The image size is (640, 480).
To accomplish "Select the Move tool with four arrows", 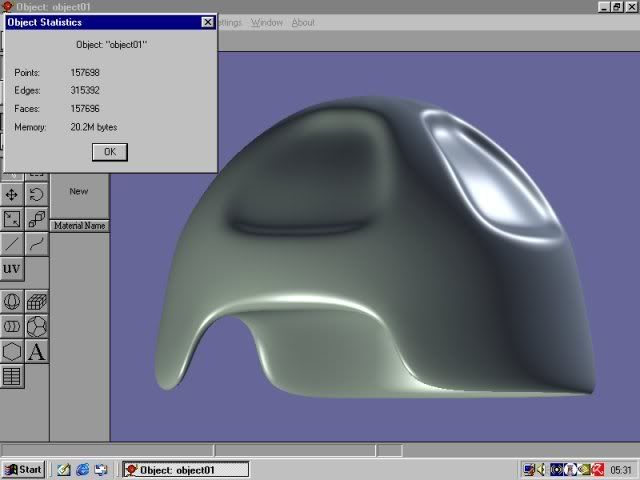I will pos(12,194).
